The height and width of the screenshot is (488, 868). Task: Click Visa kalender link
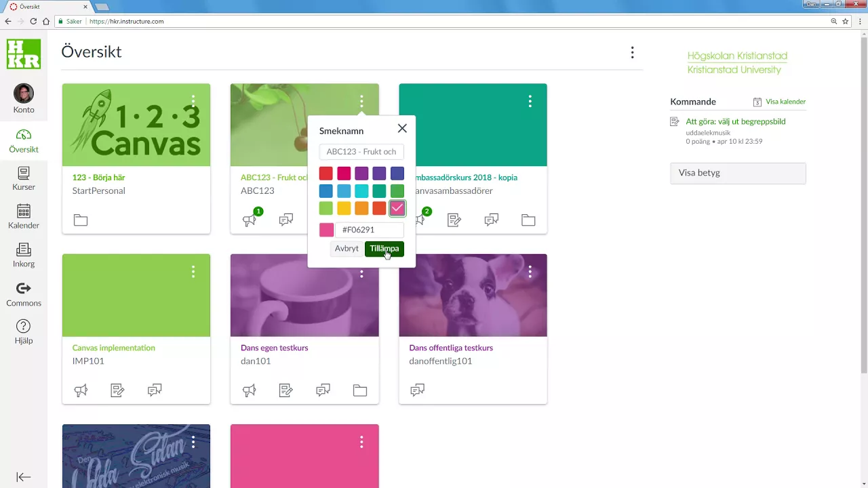click(786, 102)
